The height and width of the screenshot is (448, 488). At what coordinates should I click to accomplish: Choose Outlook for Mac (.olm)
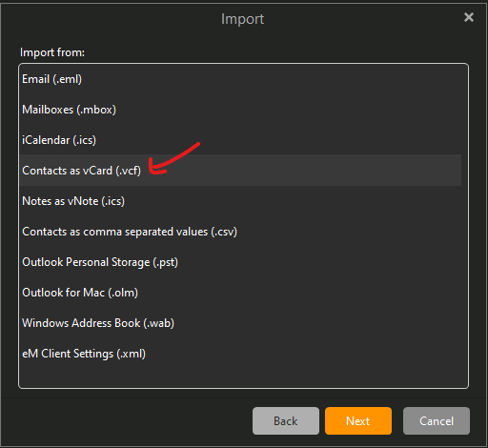pos(240,293)
